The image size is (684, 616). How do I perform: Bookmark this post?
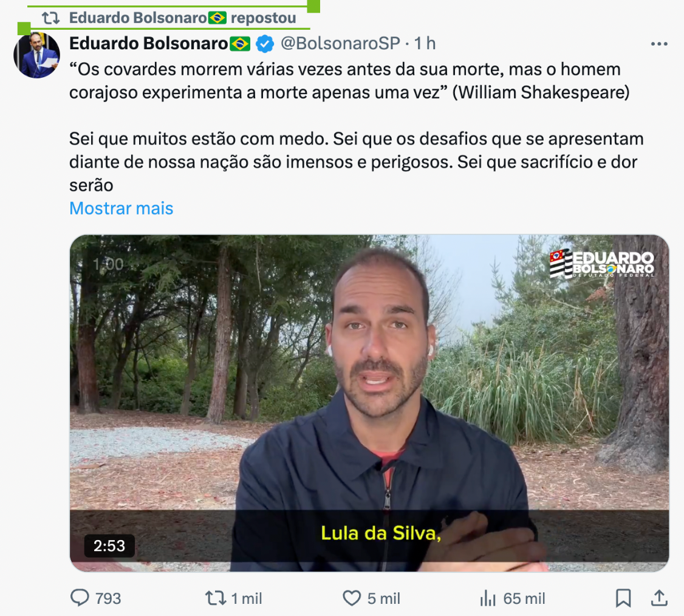[x=623, y=598]
